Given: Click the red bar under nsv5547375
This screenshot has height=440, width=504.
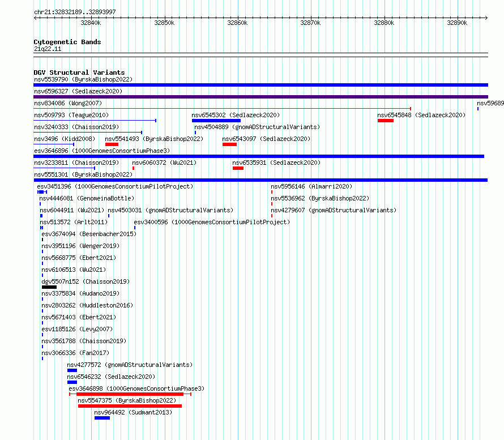Looking at the screenshot, I should 130,406.
